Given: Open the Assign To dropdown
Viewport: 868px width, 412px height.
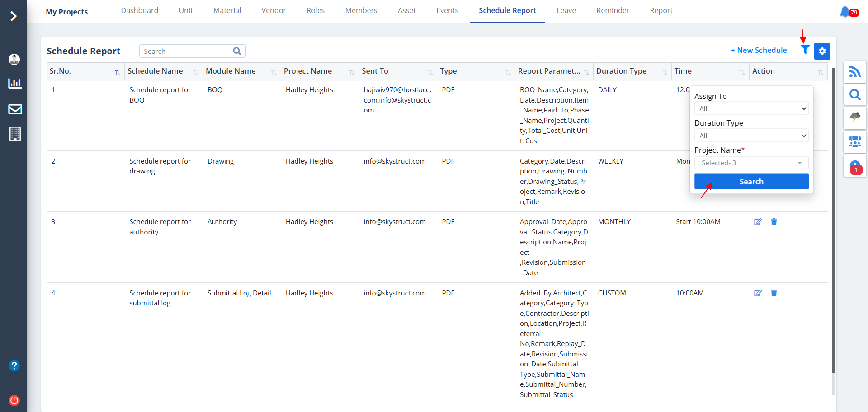Looking at the screenshot, I should pos(751,108).
